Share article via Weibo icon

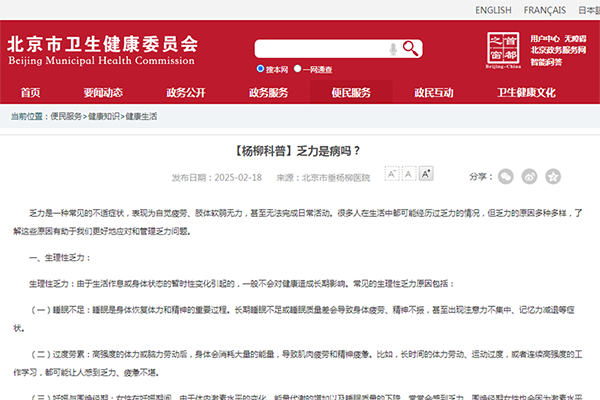click(x=531, y=176)
